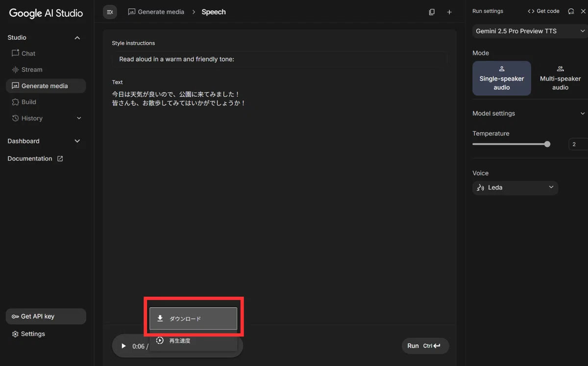The width and height of the screenshot is (588, 366).
Task: Go to Generate media breadcrumb
Action: click(x=156, y=12)
